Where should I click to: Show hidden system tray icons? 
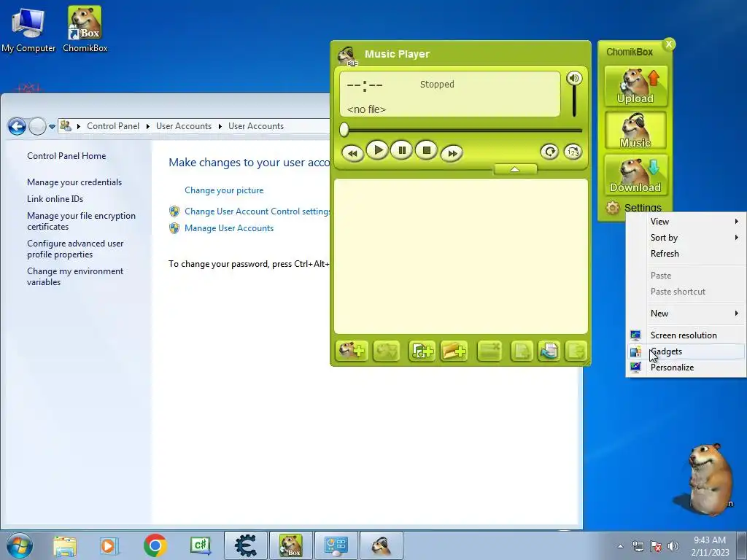[x=620, y=546]
